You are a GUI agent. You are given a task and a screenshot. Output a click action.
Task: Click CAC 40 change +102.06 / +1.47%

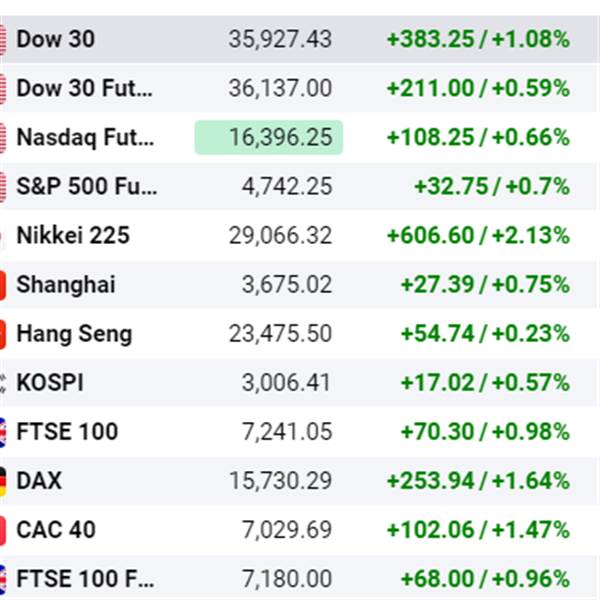pos(478,530)
